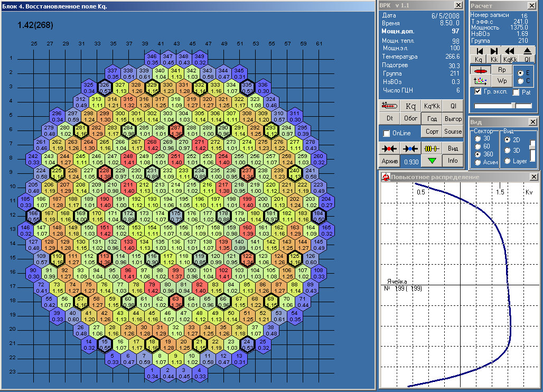Uncheck the Гр. эксп. checkbox
The width and height of the screenshot is (543, 392).
[478, 92]
